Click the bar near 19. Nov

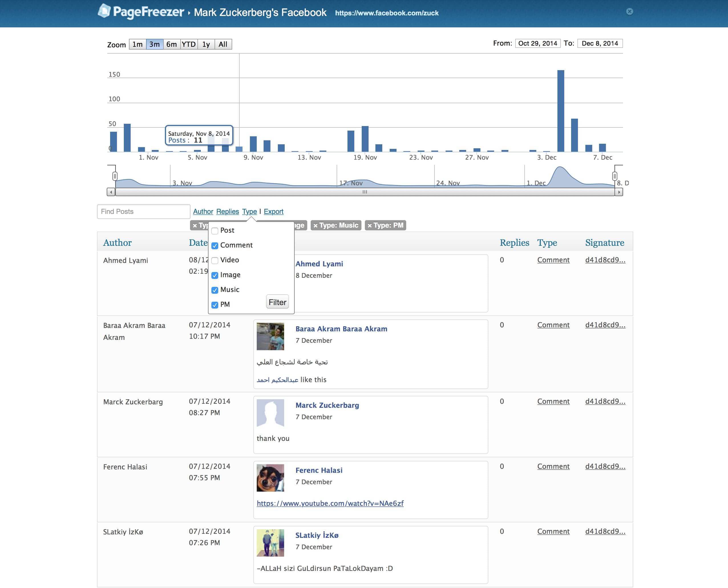pos(365,139)
